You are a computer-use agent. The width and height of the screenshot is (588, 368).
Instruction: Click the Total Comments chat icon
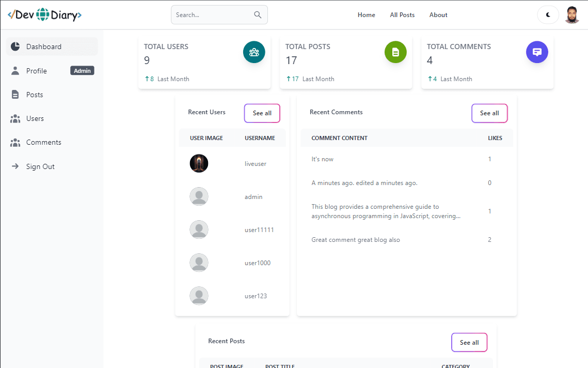pyautogui.click(x=537, y=52)
